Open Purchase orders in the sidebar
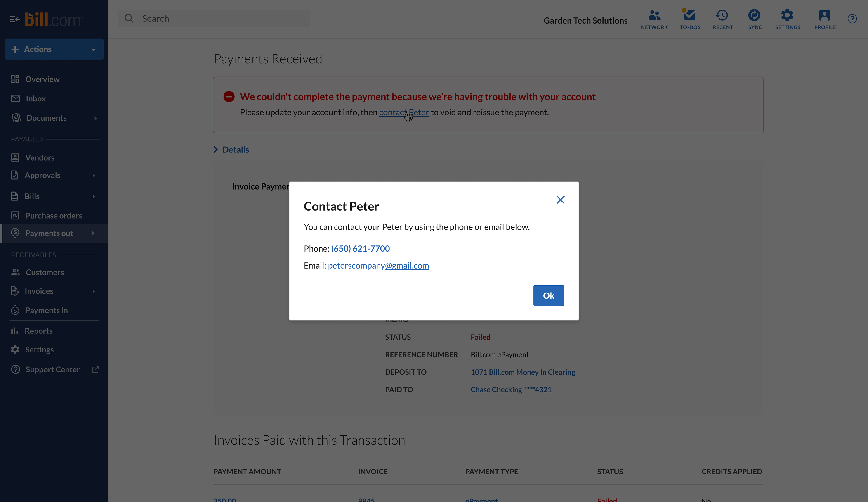 click(53, 216)
